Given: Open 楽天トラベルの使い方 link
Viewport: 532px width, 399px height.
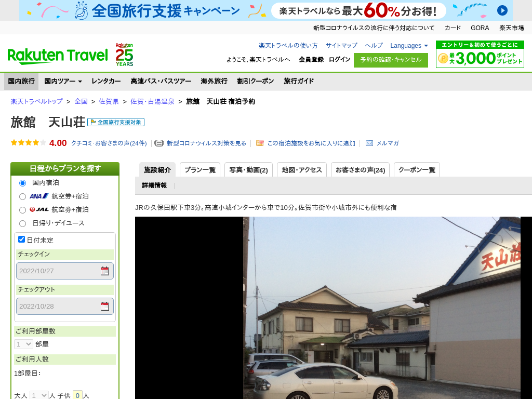Looking at the screenshot, I should coord(288,46).
